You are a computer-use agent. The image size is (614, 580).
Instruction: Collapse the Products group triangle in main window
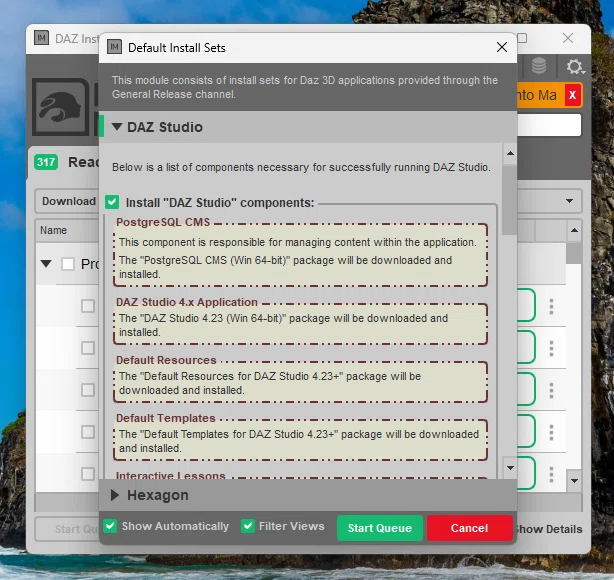[46, 264]
